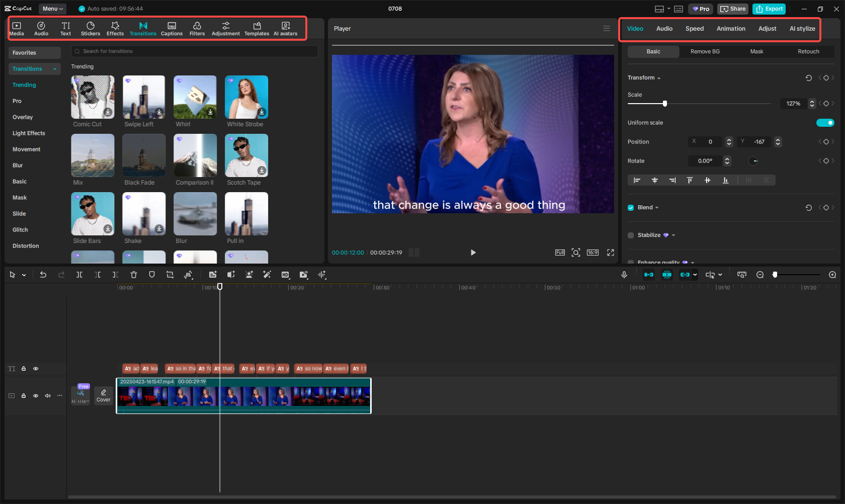Open the AI stylize tab
The width and height of the screenshot is (845, 504).
tap(802, 29)
